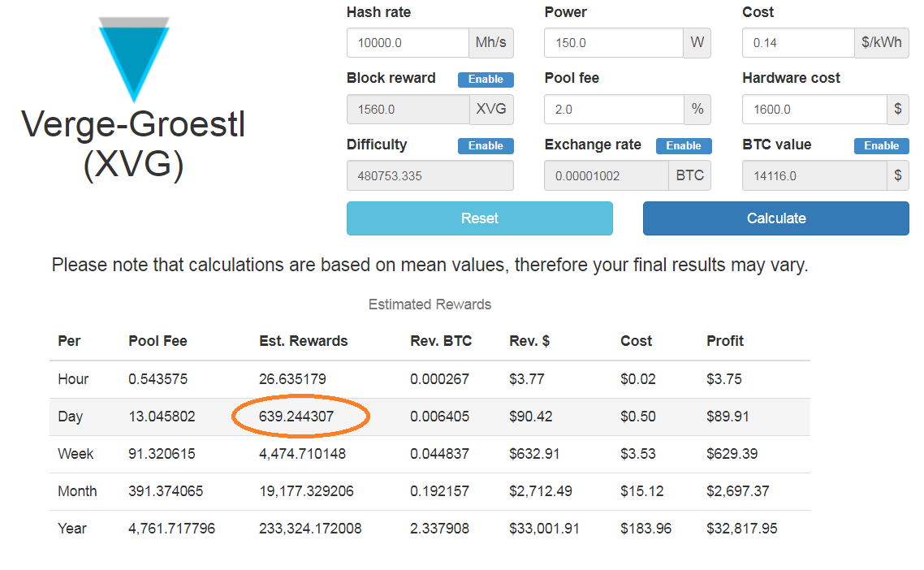Click the daily revenue $90.42
The height and width of the screenshot is (570, 924).
531,417
